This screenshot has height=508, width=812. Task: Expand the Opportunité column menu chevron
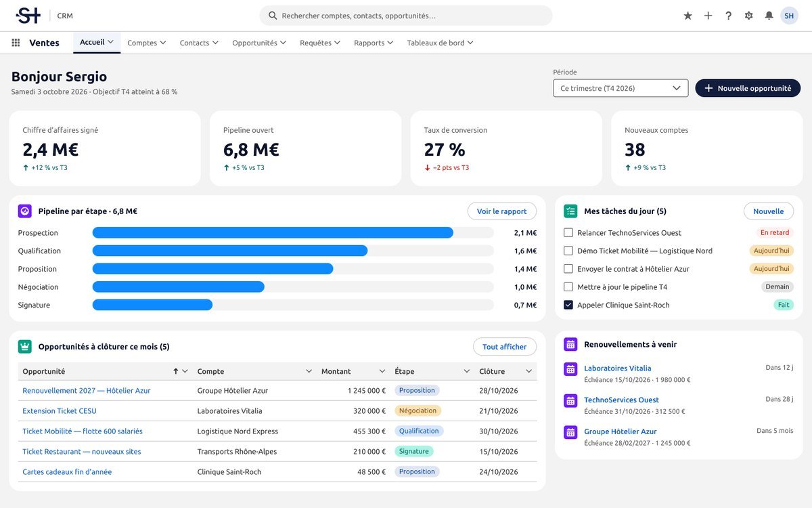coord(185,371)
